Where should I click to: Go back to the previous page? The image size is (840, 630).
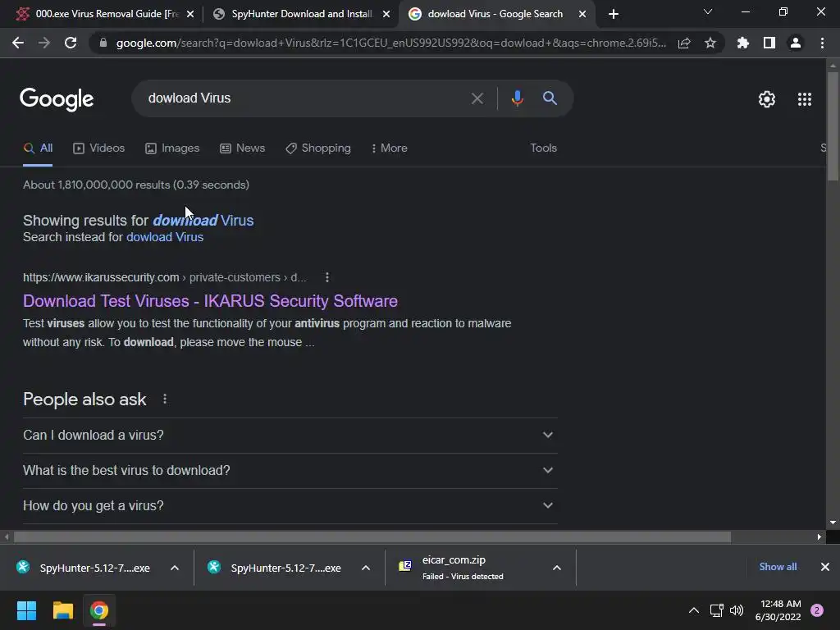pos(18,43)
